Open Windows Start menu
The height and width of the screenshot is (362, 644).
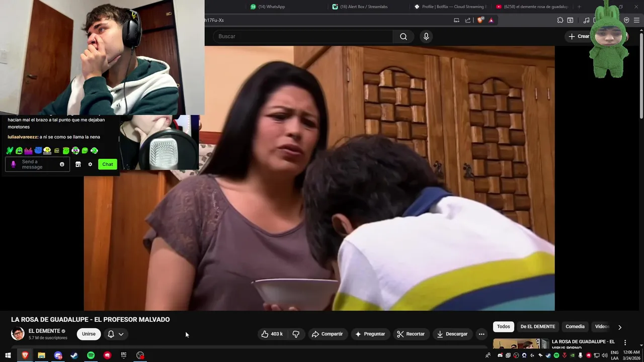8,355
